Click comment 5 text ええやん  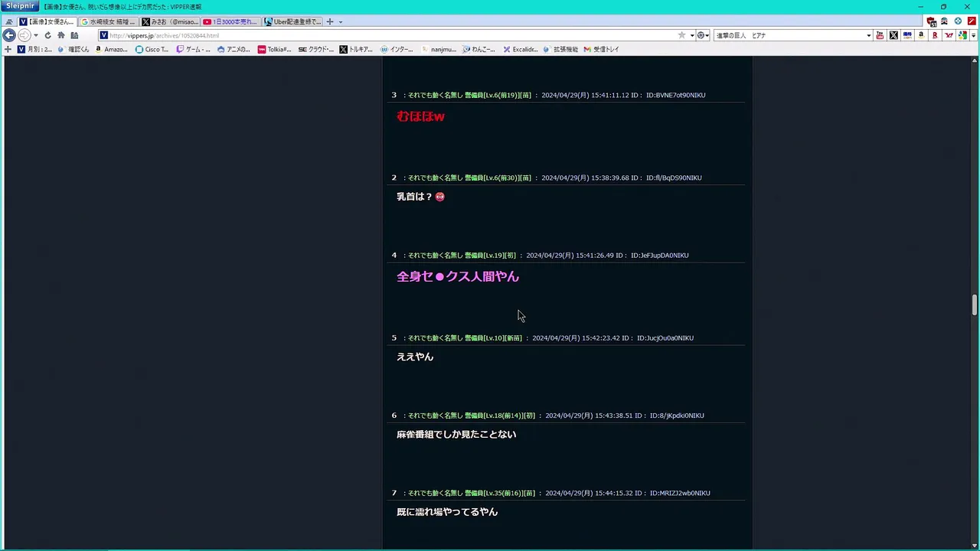click(x=415, y=357)
